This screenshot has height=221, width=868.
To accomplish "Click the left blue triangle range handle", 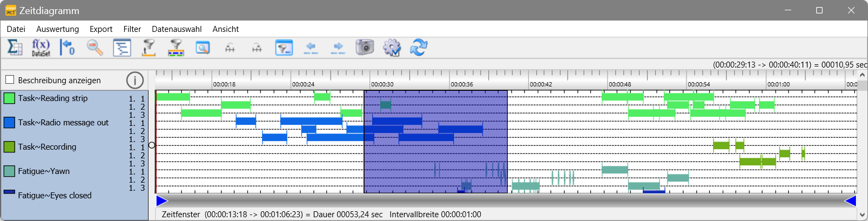I will click(162, 201).
